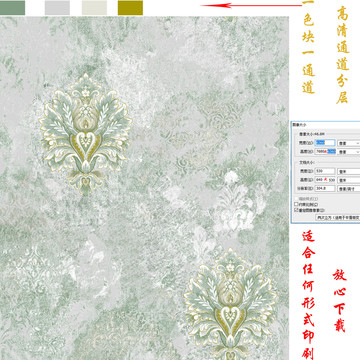Viewport: 360px width, 360px height.
Task: Click the red 放心下载 text
Action: 340,300
